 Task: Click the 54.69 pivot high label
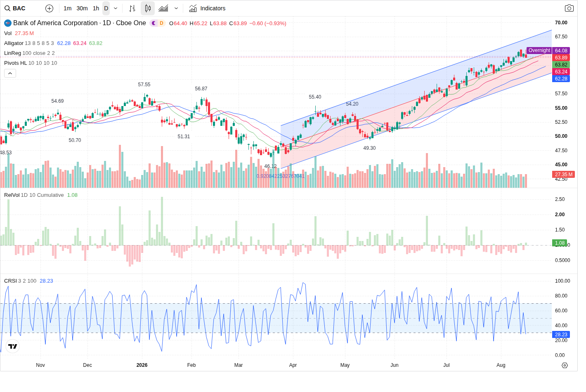(x=57, y=101)
